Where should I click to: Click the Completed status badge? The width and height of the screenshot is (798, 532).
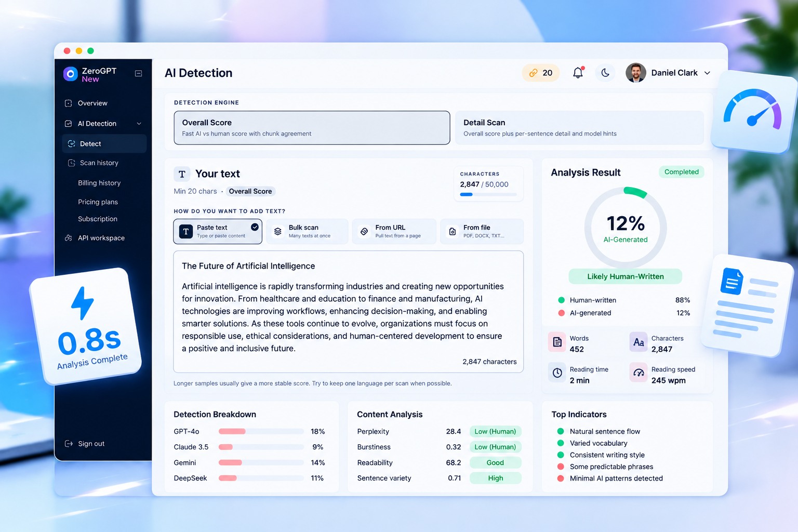(x=682, y=172)
